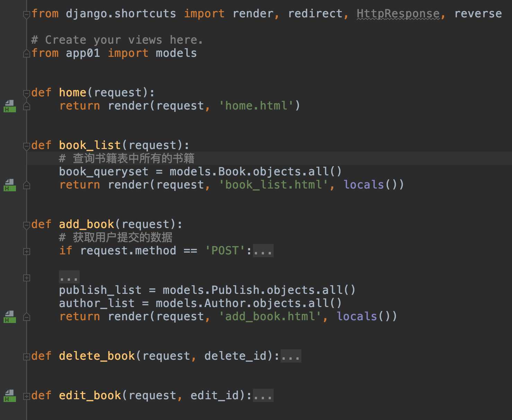512x420 pixels.
Task: Click the '# Create your views here.' comment
Action: (x=117, y=40)
